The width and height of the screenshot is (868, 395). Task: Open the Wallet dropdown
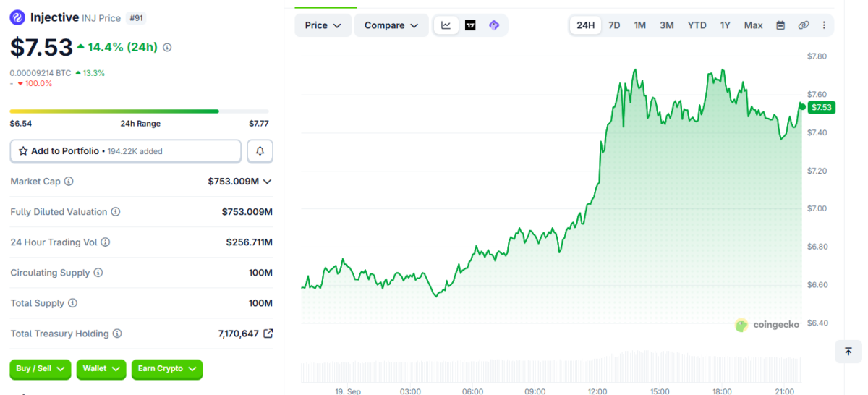pos(101,369)
